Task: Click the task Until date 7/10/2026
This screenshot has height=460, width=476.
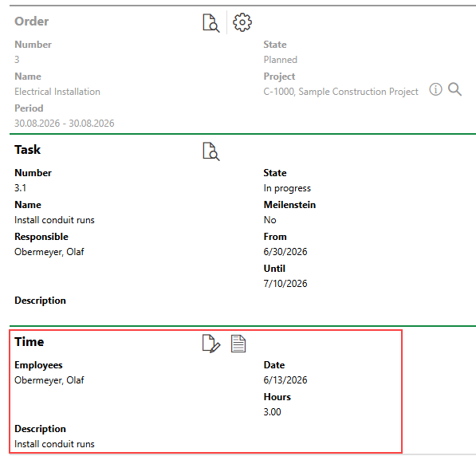Action: click(x=285, y=284)
